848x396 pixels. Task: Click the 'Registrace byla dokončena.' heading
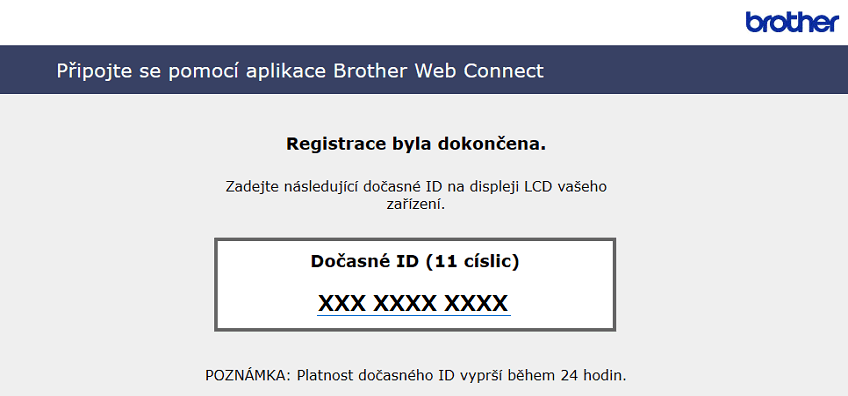(x=416, y=144)
